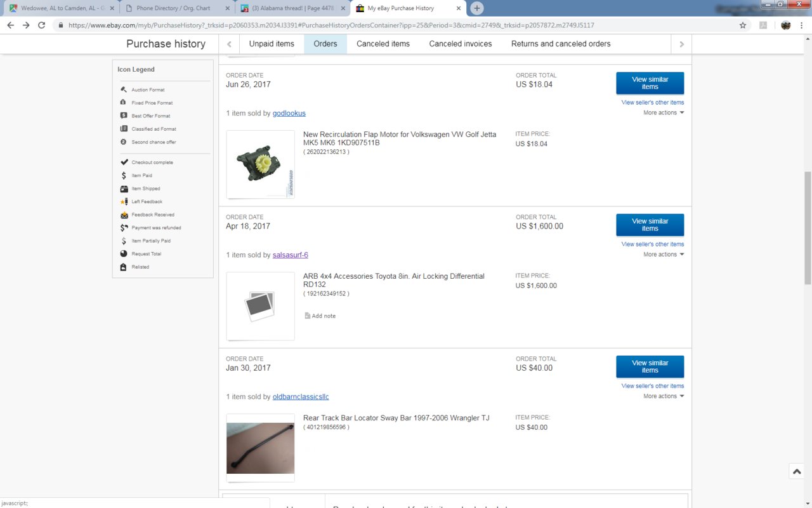The image size is (812, 508).
Task: Switch to Phone Directory / Org. Chart tab
Action: pyautogui.click(x=178, y=8)
